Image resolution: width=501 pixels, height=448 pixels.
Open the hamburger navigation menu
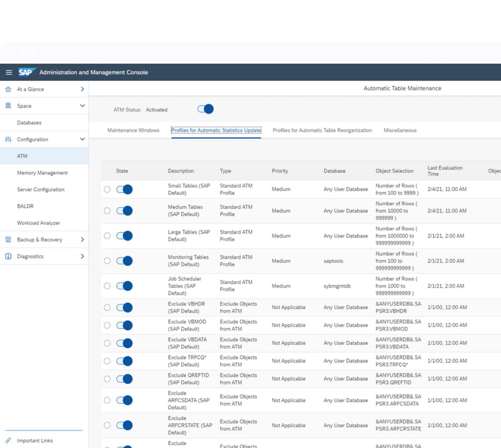coord(9,72)
